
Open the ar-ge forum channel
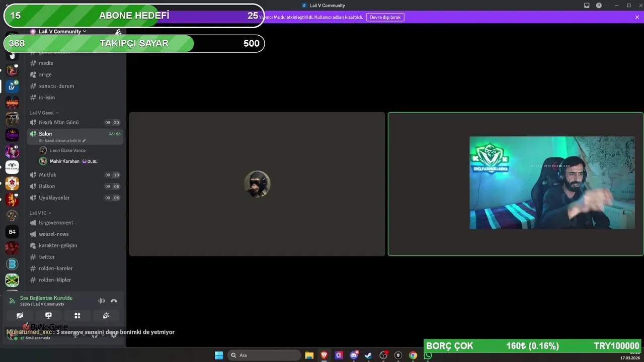coord(74,74)
